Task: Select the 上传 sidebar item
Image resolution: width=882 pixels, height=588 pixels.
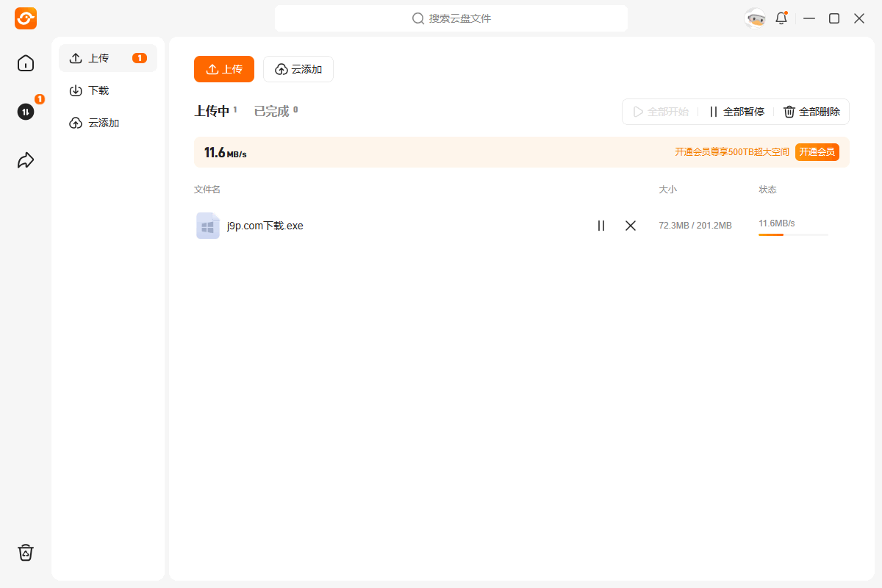Action: pos(108,58)
